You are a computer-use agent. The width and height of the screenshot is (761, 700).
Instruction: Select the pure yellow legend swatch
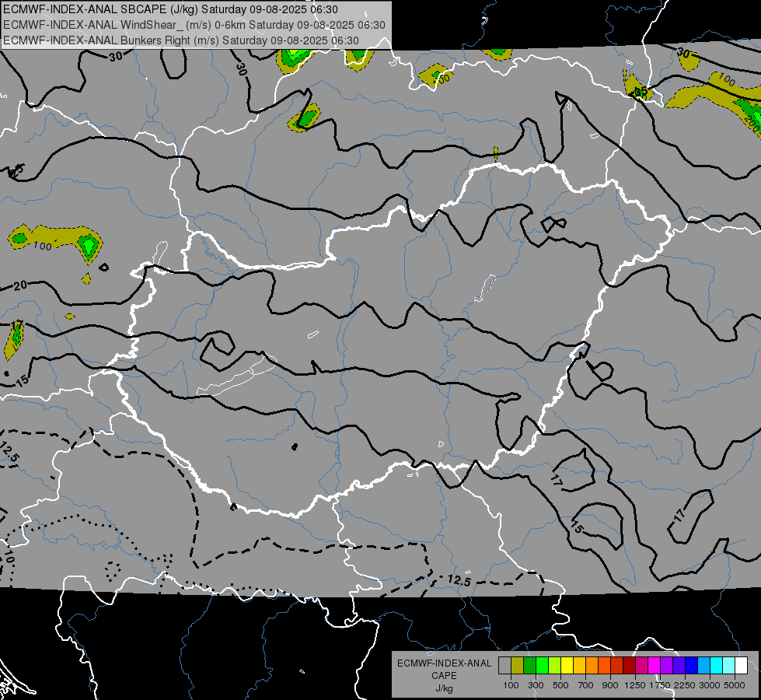click(x=567, y=665)
